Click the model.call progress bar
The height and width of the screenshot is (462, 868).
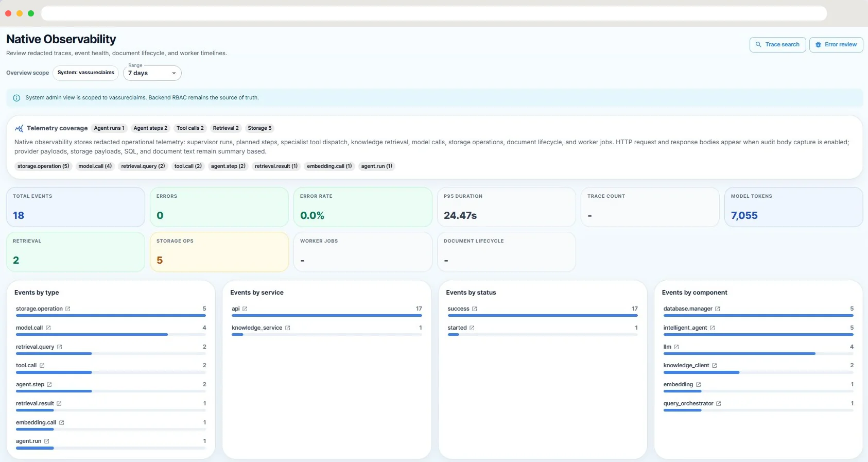(x=111, y=335)
